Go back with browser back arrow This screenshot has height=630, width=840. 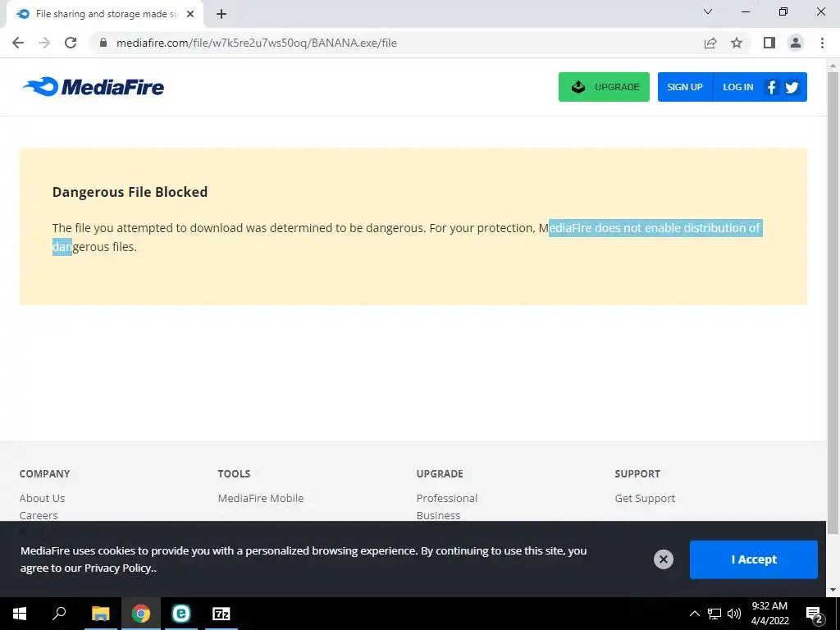click(x=18, y=43)
